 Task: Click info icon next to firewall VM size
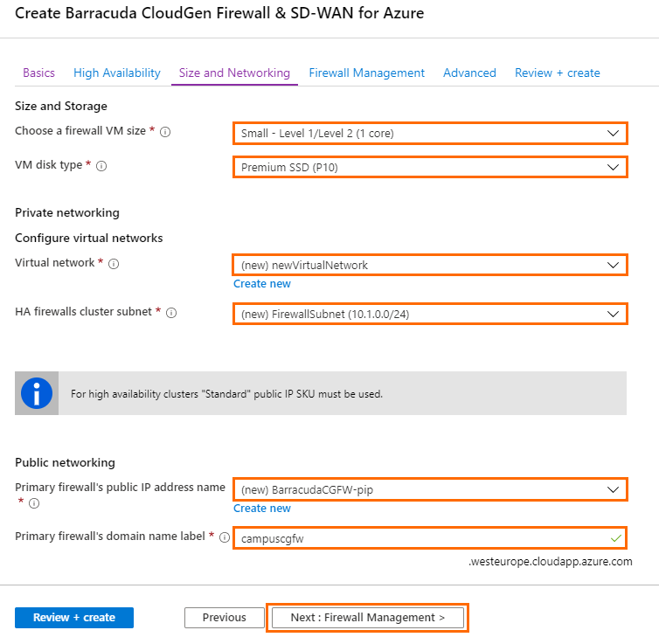165,132
